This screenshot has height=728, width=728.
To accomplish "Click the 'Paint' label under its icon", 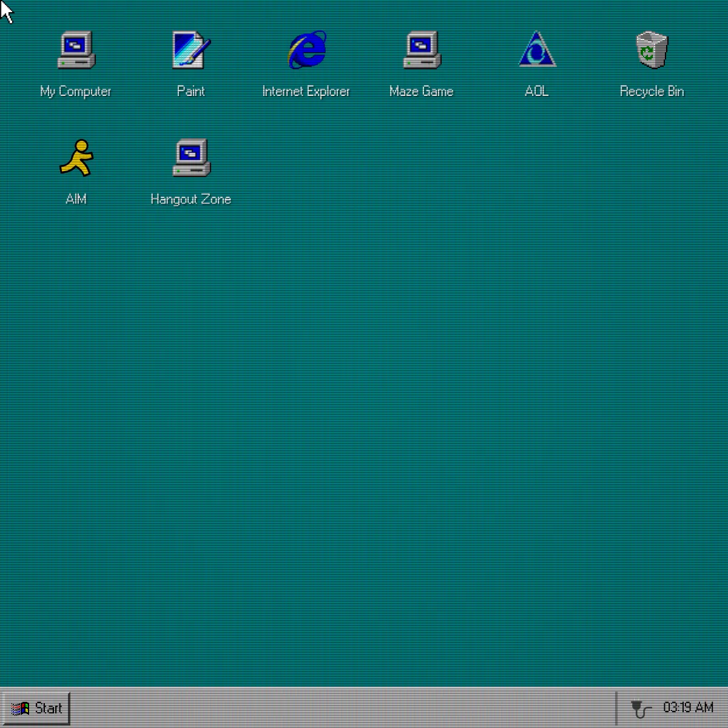I will 190,91.
